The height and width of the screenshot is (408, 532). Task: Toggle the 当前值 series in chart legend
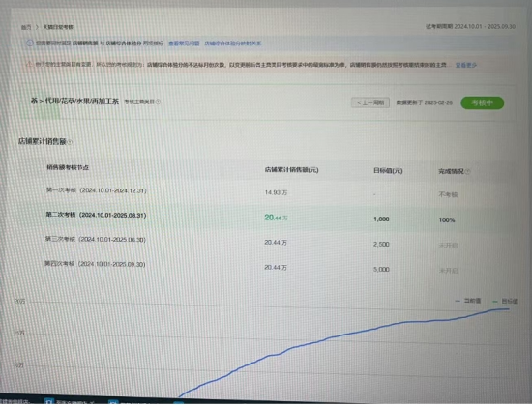(468, 301)
